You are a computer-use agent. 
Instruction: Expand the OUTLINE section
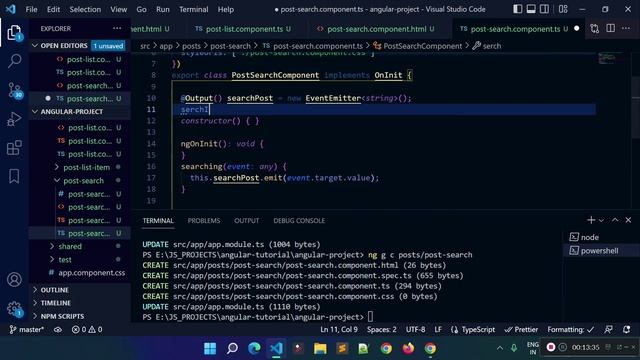point(54,290)
